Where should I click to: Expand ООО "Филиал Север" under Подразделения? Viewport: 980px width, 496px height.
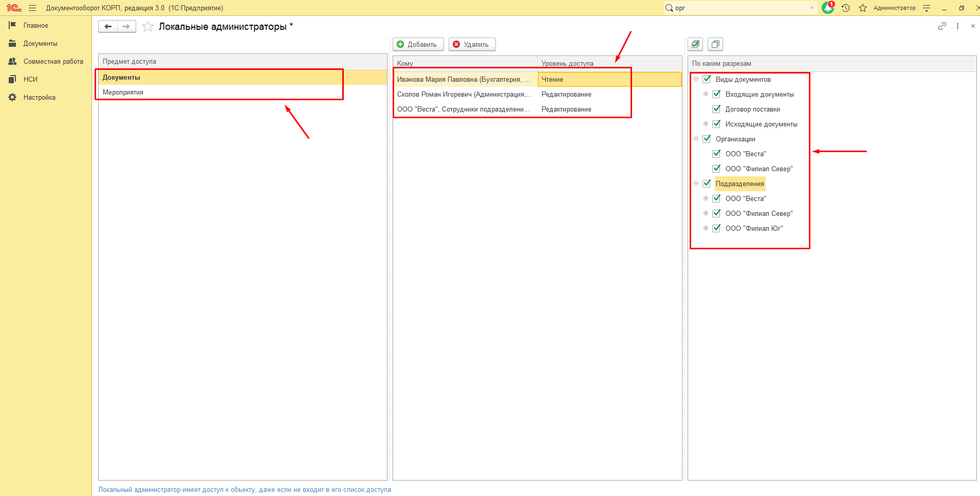click(x=706, y=213)
